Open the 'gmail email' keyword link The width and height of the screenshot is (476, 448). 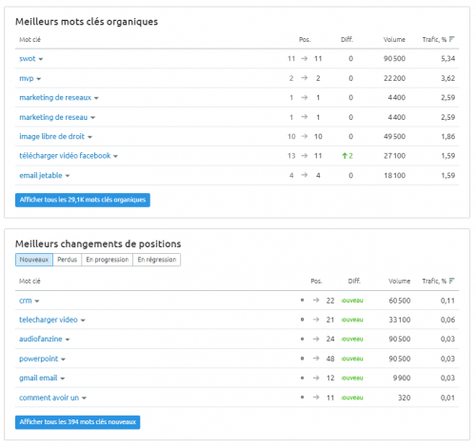click(38, 378)
